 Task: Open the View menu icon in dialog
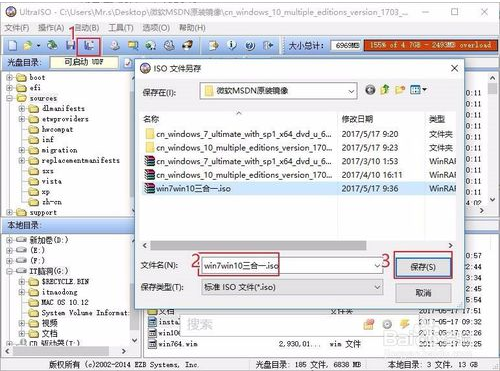pyautogui.click(x=418, y=90)
